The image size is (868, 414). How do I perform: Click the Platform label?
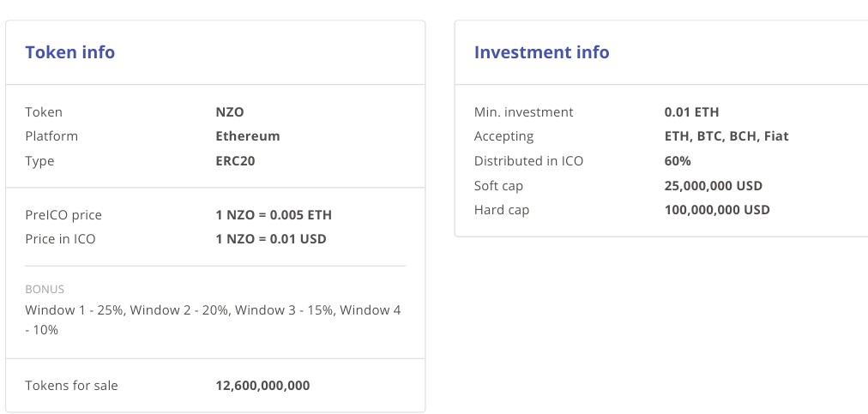click(x=51, y=136)
